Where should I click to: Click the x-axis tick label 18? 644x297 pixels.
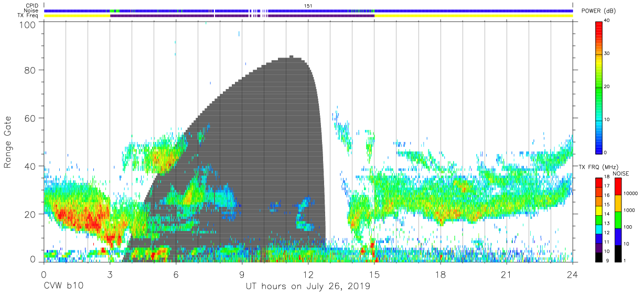coord(441,274)
